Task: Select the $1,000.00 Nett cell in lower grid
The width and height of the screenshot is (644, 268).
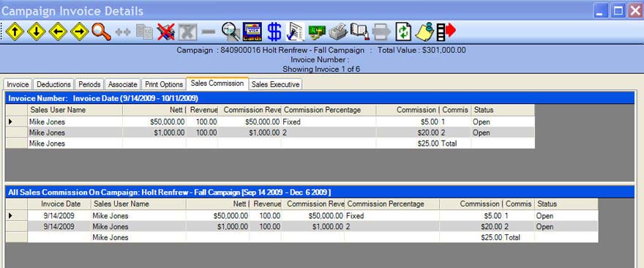Action: [x=217, y=226]
